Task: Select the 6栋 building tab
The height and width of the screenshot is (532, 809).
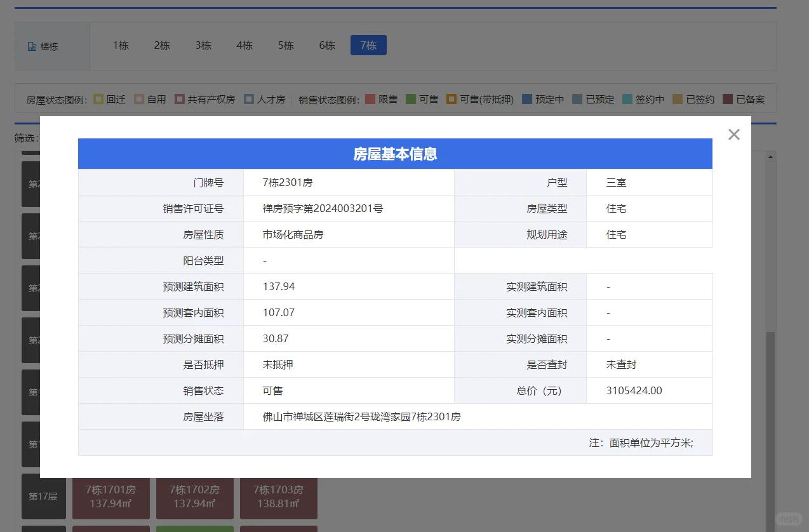Action: click(x=327, y=46)
